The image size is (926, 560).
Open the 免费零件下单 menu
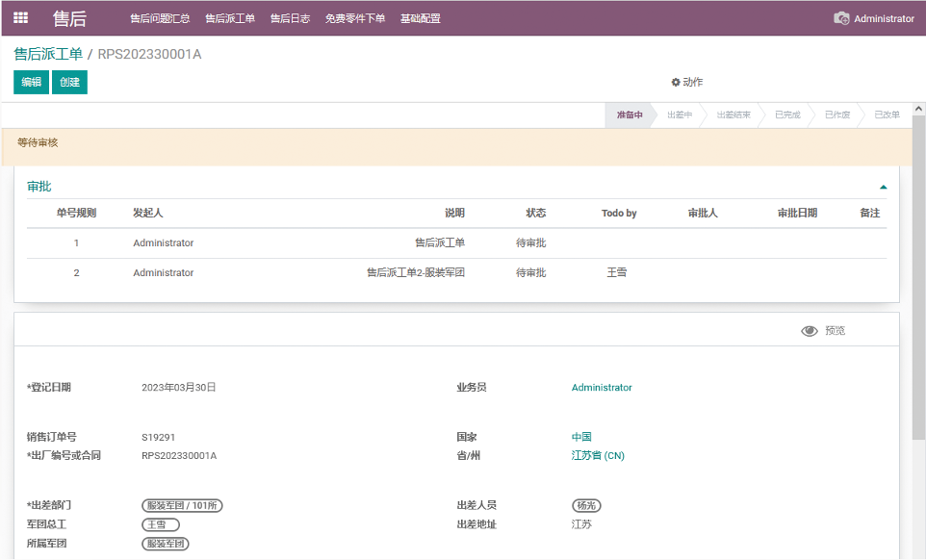(354, 18)
